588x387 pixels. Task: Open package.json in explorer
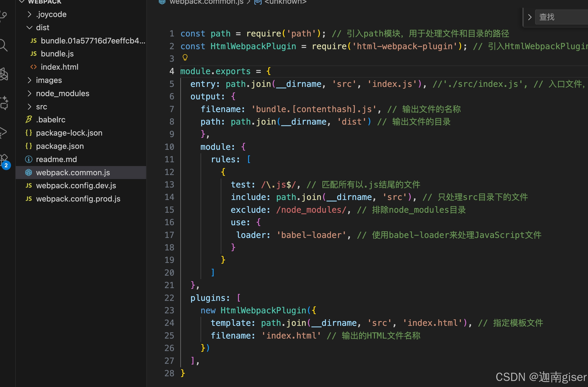click(x=60, y=146)
